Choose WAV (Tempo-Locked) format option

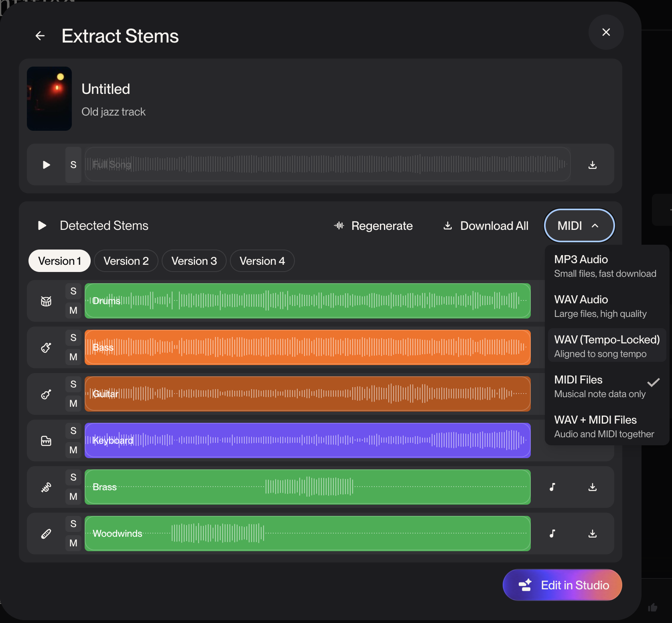(607, 346)
